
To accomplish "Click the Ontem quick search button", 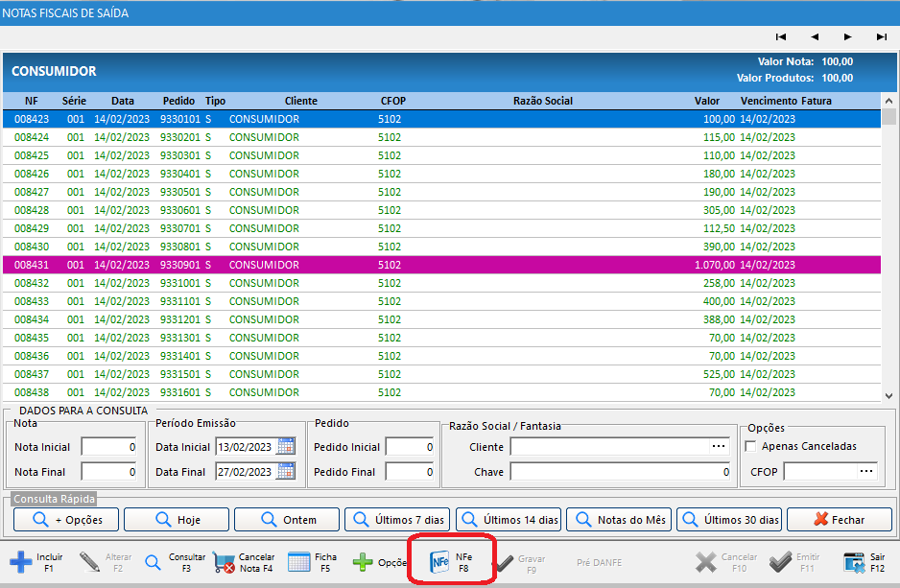I will [x=287, y=520].
